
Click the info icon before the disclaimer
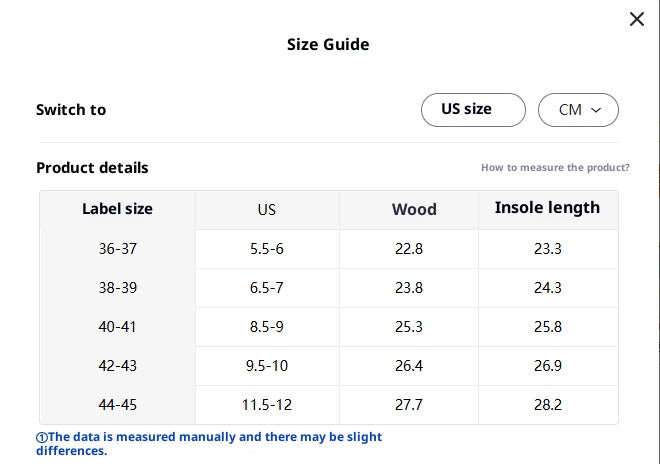(x=42, y=437)
